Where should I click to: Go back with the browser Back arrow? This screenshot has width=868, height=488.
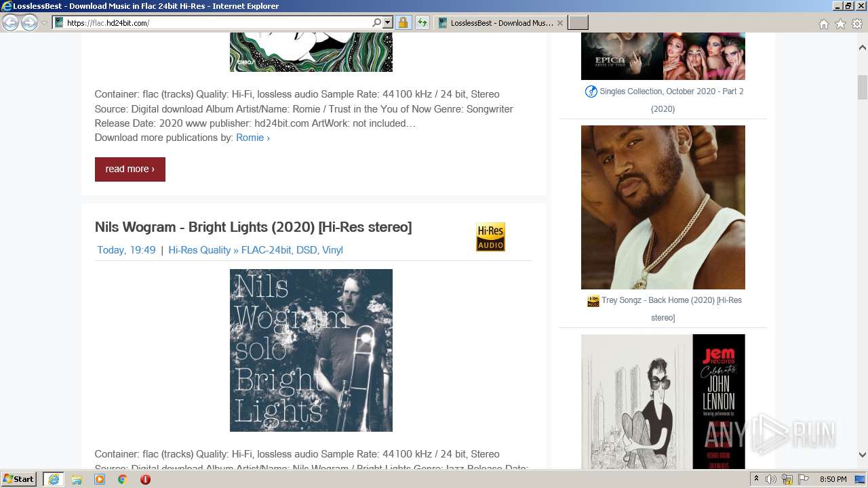[10, 22]
